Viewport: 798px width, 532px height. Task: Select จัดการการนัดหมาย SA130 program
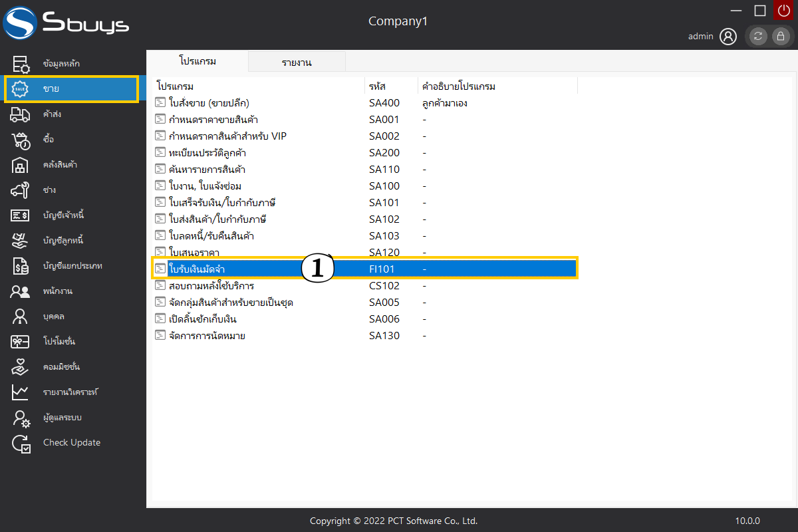207,336
